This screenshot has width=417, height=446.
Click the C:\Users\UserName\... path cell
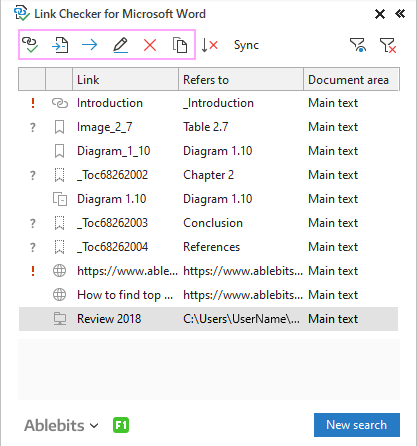point(242,319)
